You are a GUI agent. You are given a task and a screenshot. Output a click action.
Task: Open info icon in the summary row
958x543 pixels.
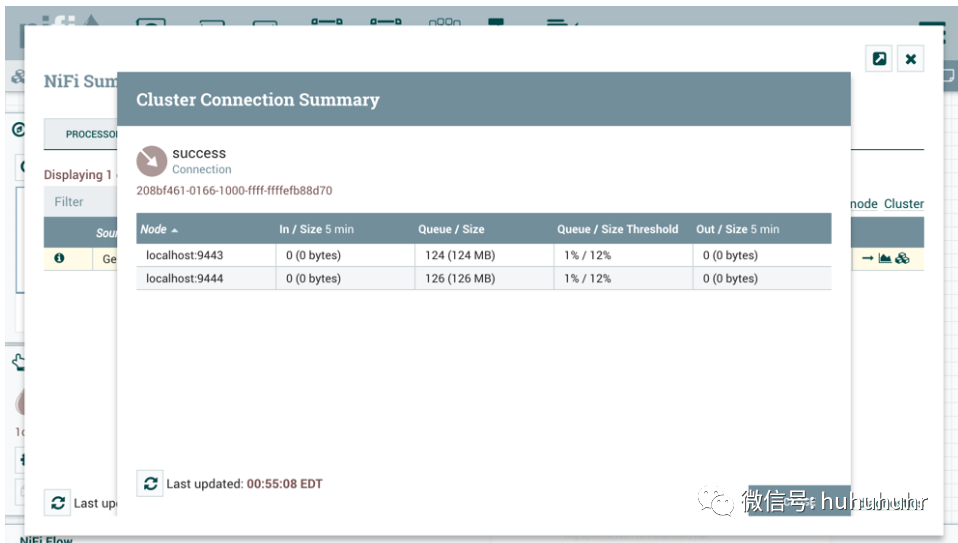coord(59,258)
